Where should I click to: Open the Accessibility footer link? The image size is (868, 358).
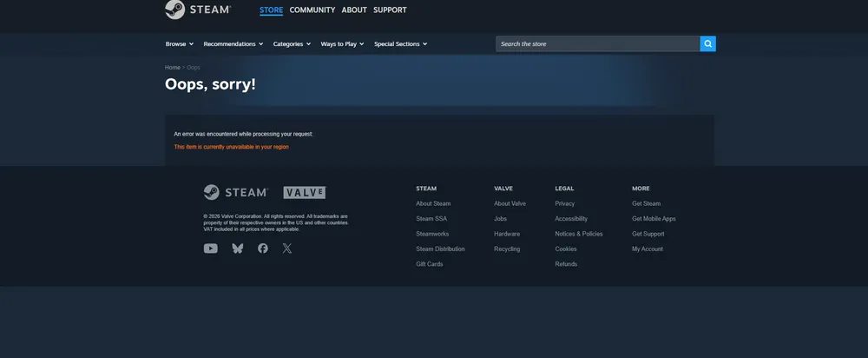click(571, 218)
